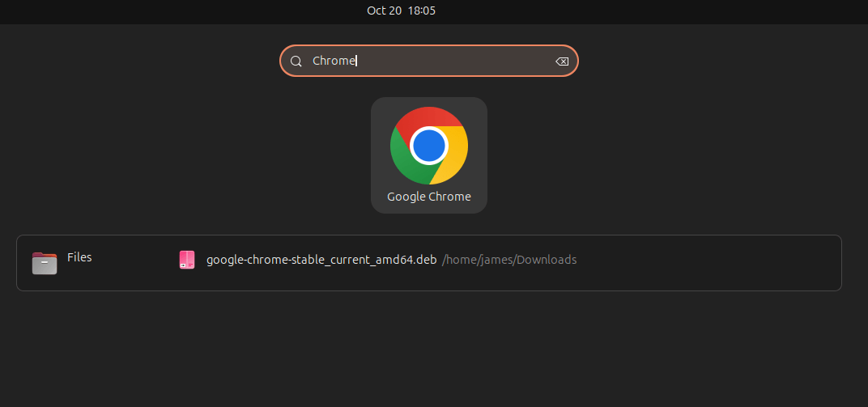Viewport: 868px width, 407px height.
Task: Click the blue center of the Chrome logo
Action: 428,146
